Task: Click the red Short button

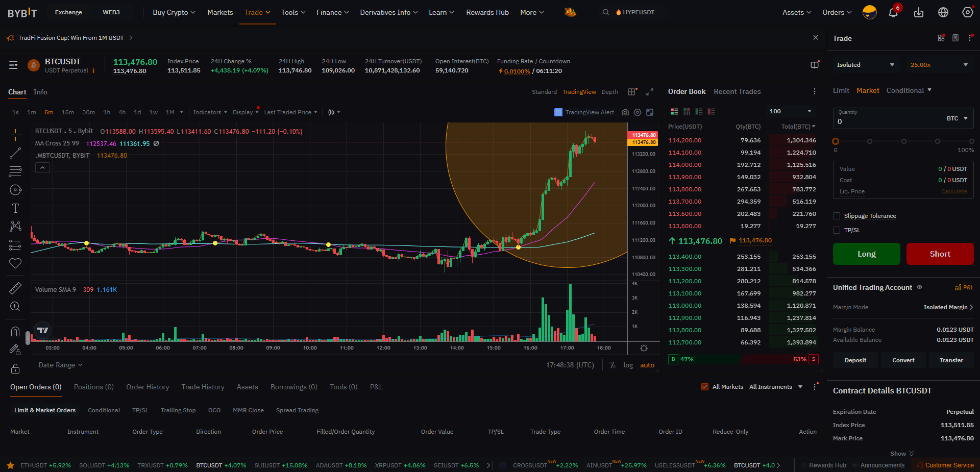Action: (x=940, y=254)
